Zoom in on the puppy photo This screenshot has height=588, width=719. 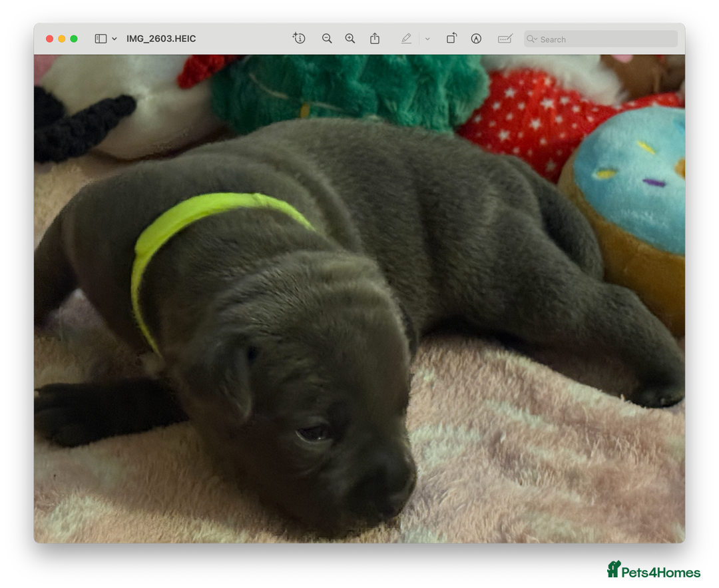point(350,39)
